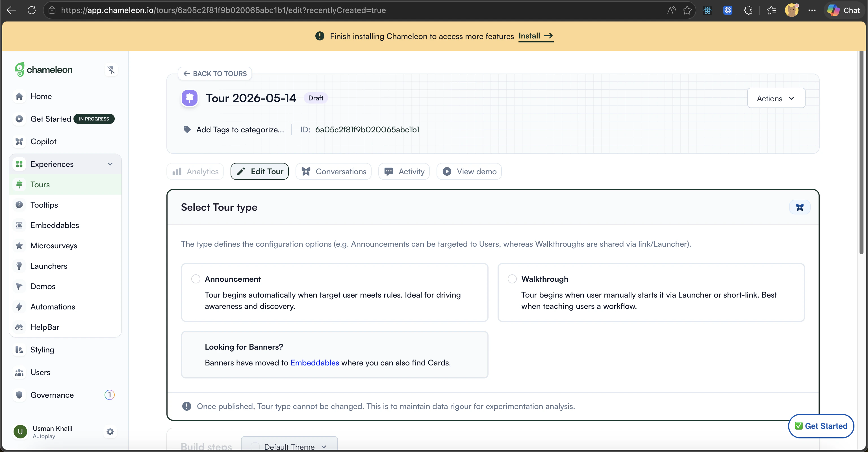Click the Install link in the banner
868x452 pixels.
point(536,36)
